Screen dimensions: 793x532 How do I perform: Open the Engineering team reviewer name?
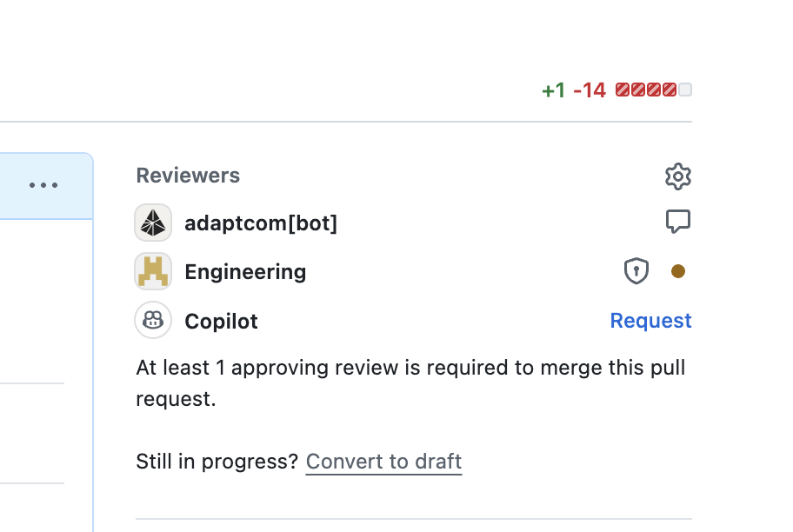[x=245, y=272]
